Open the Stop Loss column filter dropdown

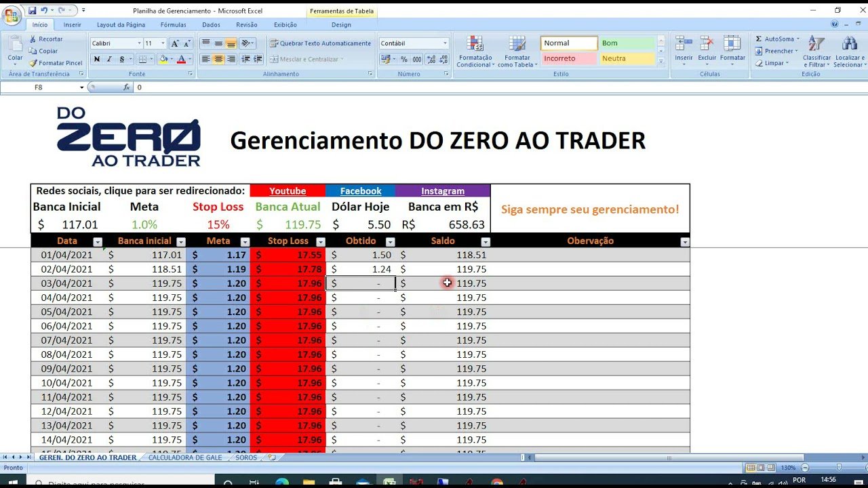point(321,242)
